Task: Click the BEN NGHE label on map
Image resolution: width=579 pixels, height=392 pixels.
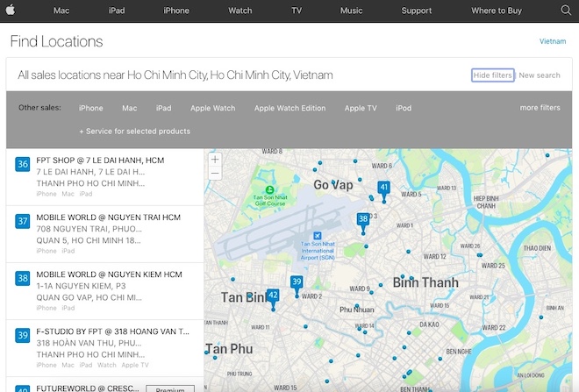Action: point(459,352)
